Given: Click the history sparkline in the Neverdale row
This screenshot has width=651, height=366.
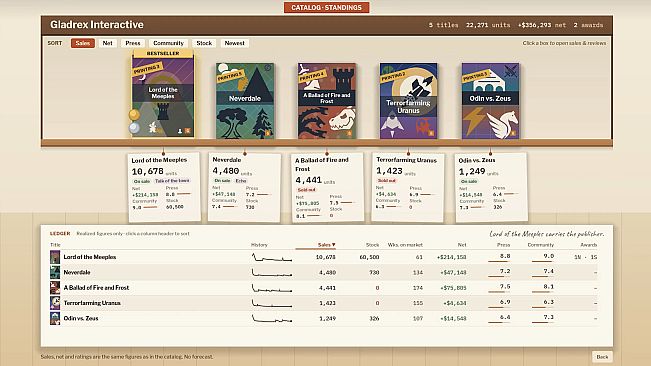Looking at the screenshot, I should pyautogui.click(x=272, y=273).
